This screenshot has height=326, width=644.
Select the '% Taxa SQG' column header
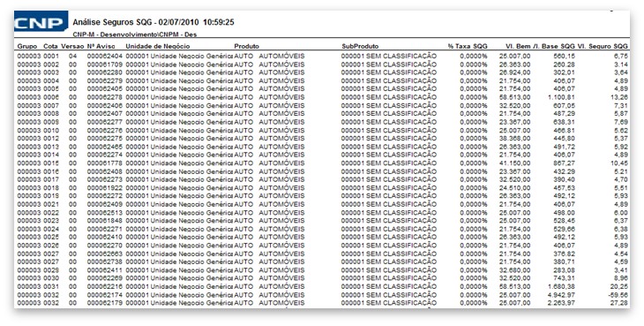click(468, 46)
